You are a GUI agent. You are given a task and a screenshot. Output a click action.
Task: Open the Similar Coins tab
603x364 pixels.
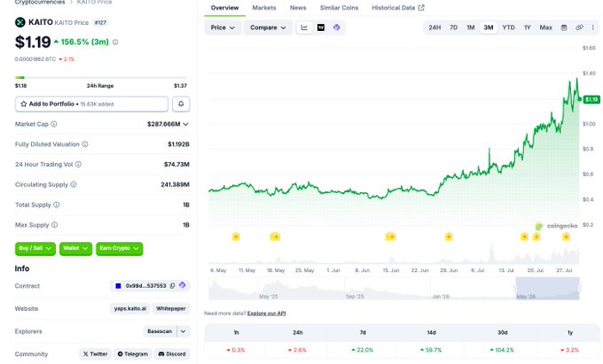(339, 8)
